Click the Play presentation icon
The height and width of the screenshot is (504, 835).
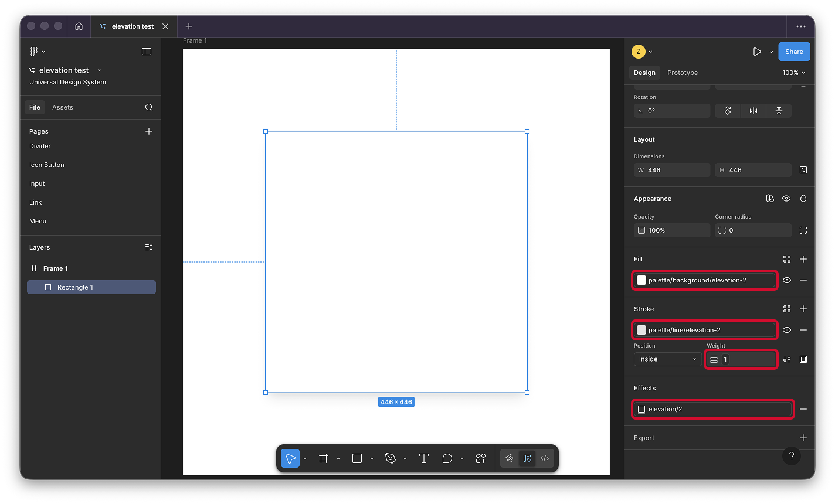757,52
